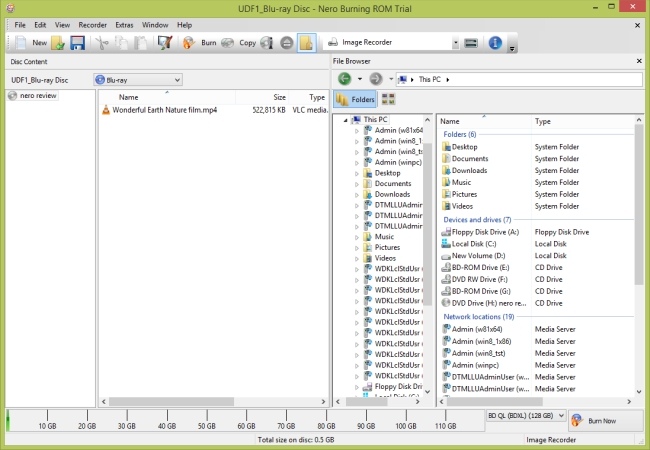The width and height of the screenshot is (650, 450).
Task: Save the compilation with the floppy disk icon
Action: tap(78, 43)
